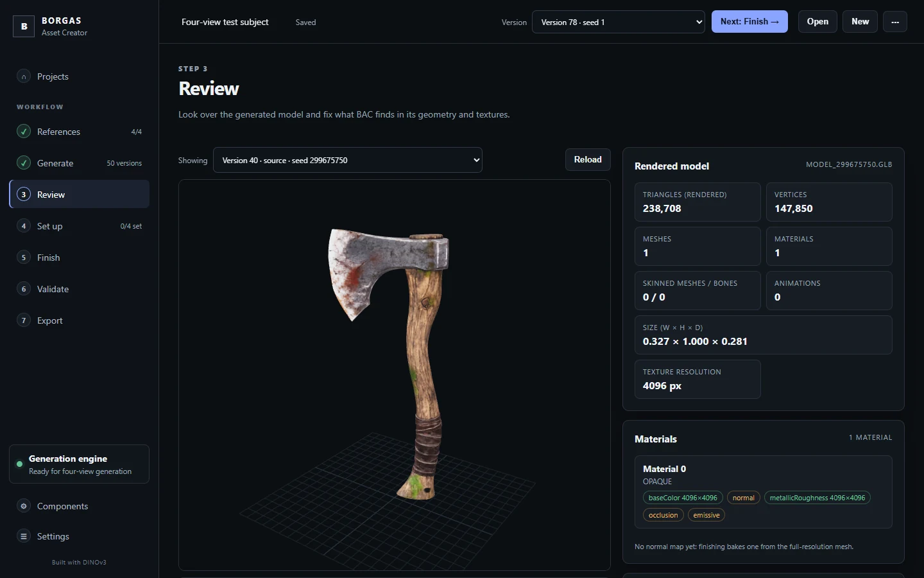The width and height of the screenshot is (924, 578).
Task: Click Built with DINOv3 footer text
Action: click(x=79, y=563)
